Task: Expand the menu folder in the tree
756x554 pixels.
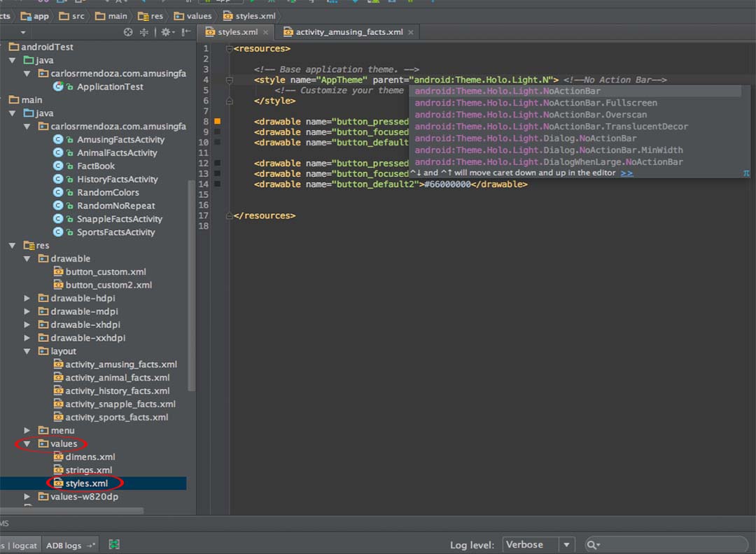Action: pos(27,431)
